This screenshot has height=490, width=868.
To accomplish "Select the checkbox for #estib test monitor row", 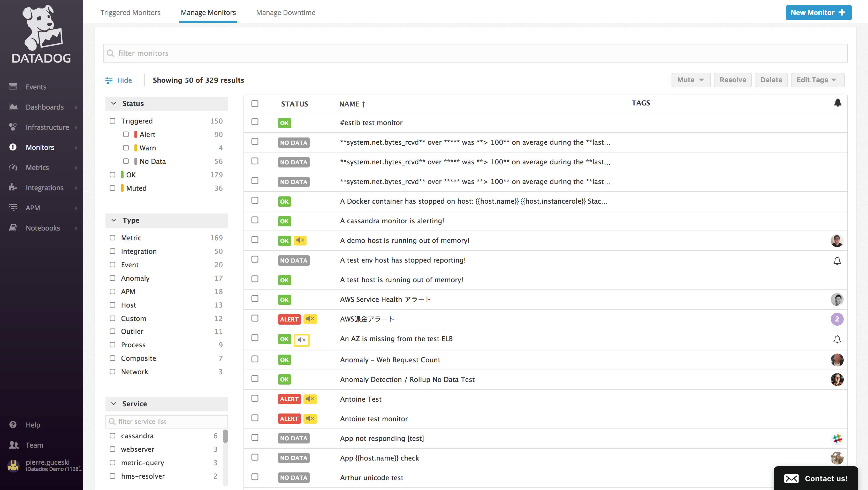I will (255, 122).
